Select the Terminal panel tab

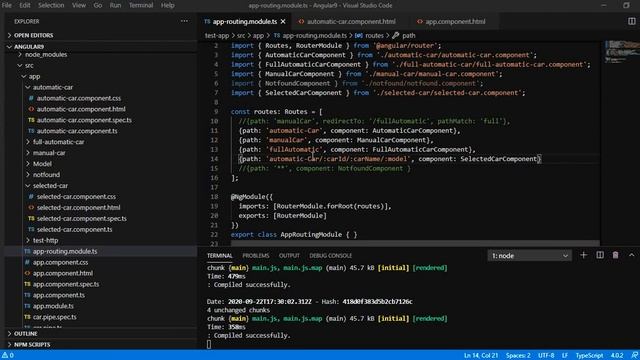(220, 256)
